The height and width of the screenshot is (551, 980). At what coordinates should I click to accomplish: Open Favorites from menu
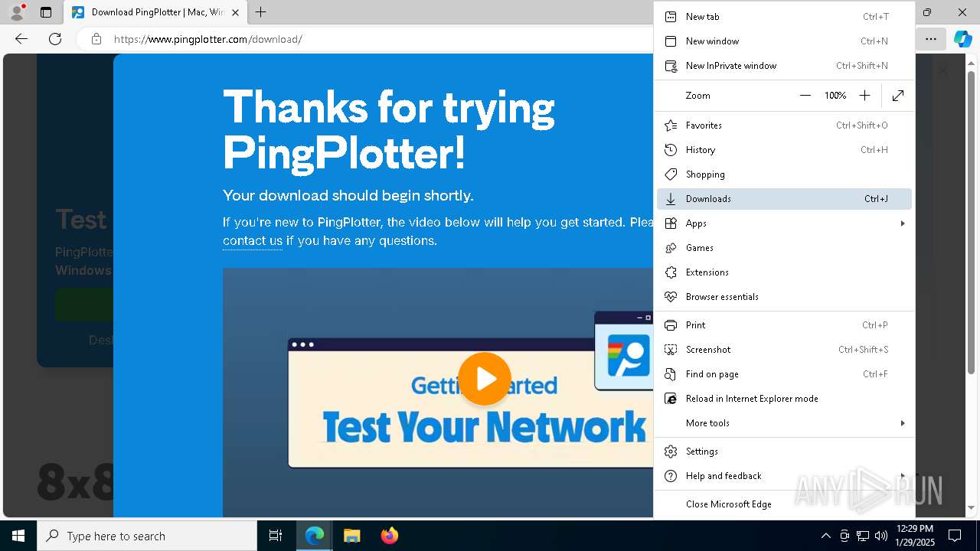pyautogui.click(x=784, y=126)
